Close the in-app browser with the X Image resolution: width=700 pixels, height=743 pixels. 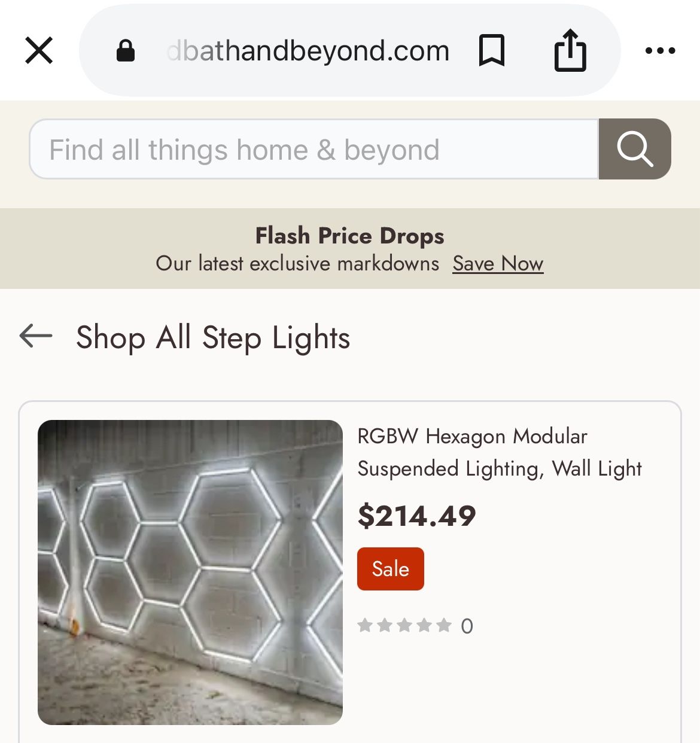coord(39,50)
